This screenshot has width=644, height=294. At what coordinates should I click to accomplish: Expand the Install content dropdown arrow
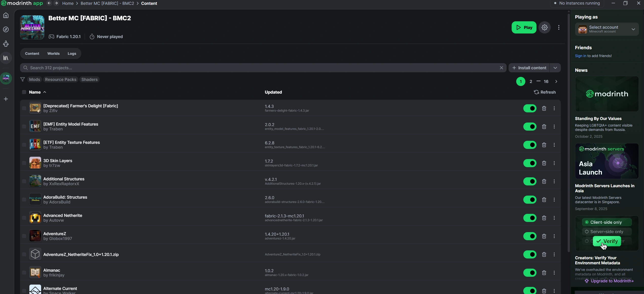555,68
